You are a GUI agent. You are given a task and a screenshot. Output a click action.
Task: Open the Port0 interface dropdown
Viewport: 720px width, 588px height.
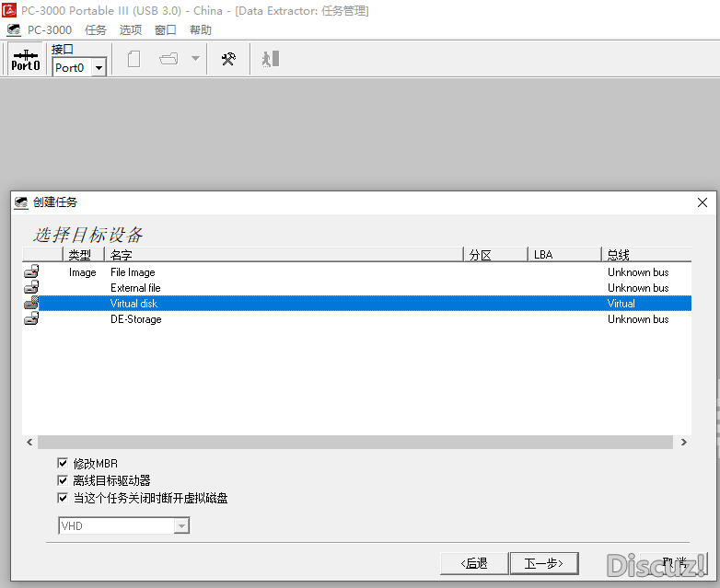99,68
